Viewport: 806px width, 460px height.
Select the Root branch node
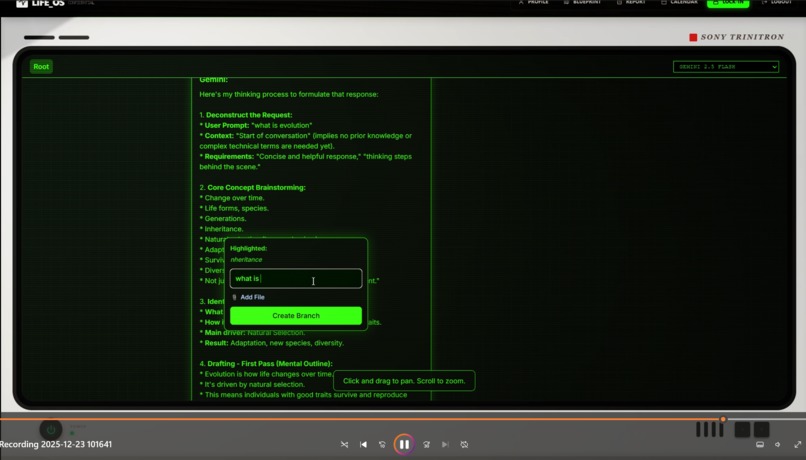41,66
